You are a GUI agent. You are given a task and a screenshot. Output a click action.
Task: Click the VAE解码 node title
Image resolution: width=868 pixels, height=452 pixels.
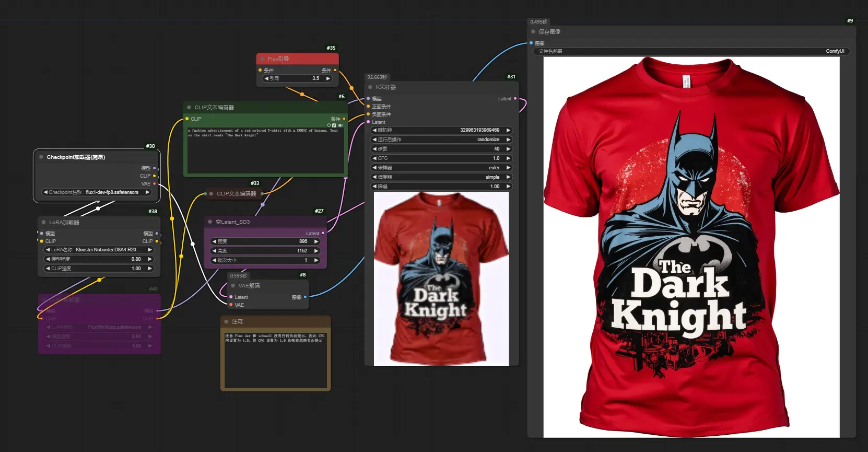[x=249, y=286]
